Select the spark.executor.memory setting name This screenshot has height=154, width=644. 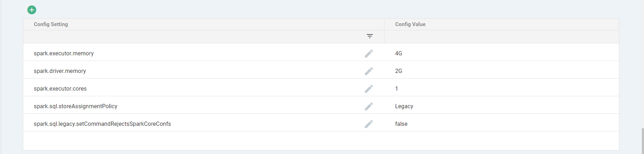(x=64, y=54)
